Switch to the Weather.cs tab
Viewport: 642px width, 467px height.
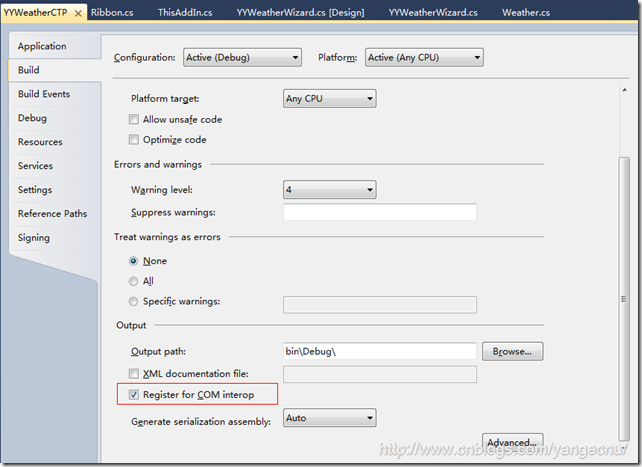point(526,13)
